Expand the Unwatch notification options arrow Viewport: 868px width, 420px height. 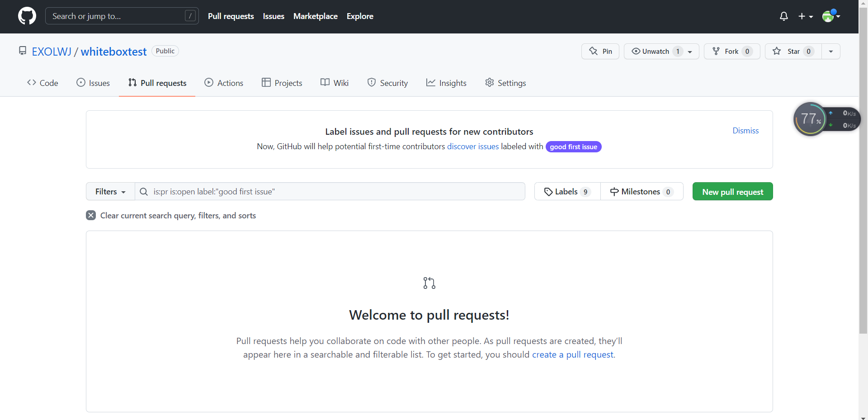point(690,52)
